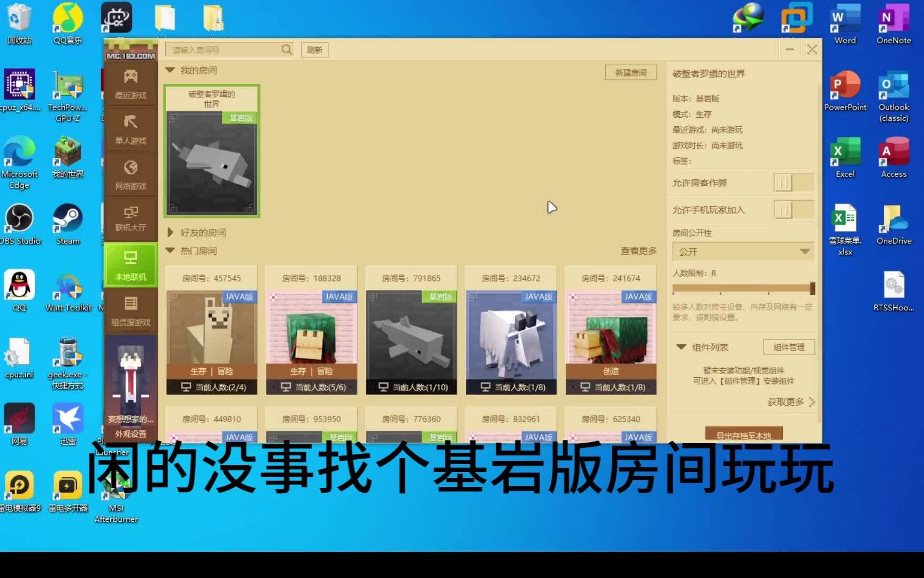The image size is (924, 578).
Task: Open room 188328 card
Action: [x=311, y=330]
